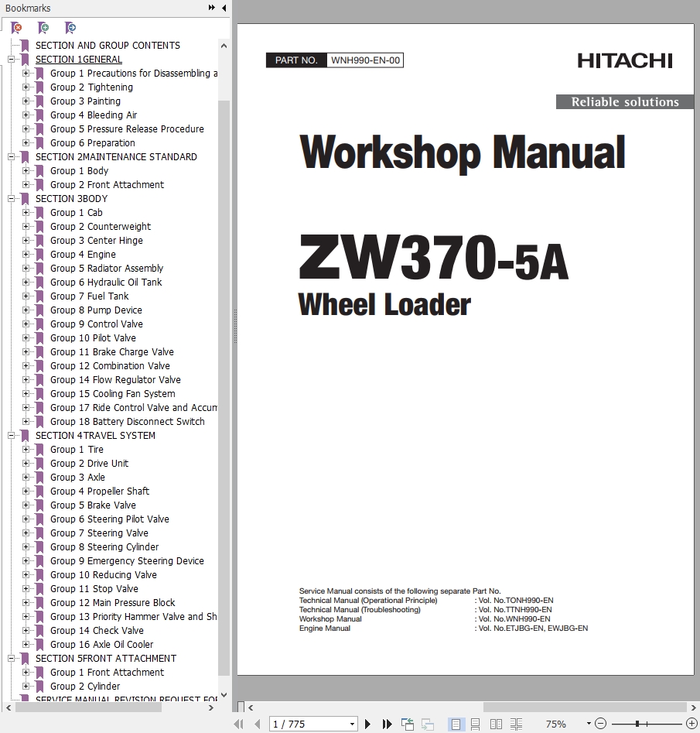The height and width of the screenshot is (733, 700).
Task: Open Group 1 Precautions for Disassembling bookmark
Action: click(x=134, y=74)
